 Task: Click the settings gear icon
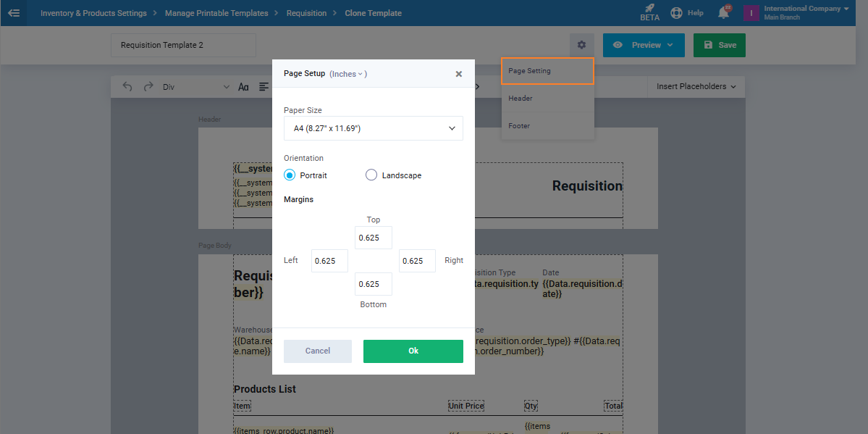[x=581, y=45]
